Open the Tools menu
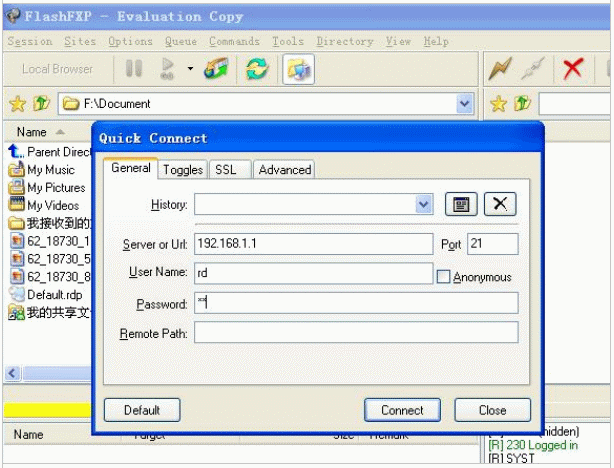The image size is (614, 468). [x=288, y=41]
